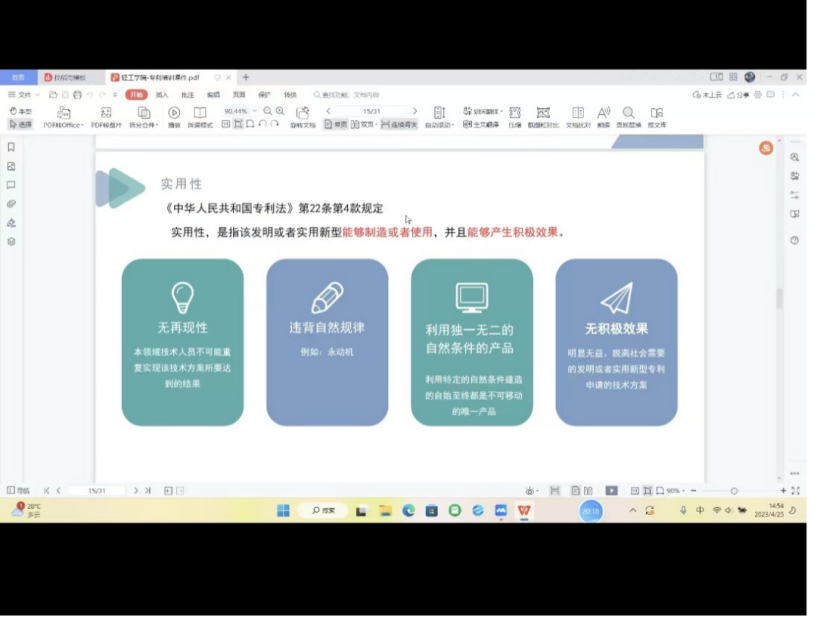This screenshot has width=817, height=617.
Task: Go to next page arrow in toolbar
Action: click(x=415, y=111)
